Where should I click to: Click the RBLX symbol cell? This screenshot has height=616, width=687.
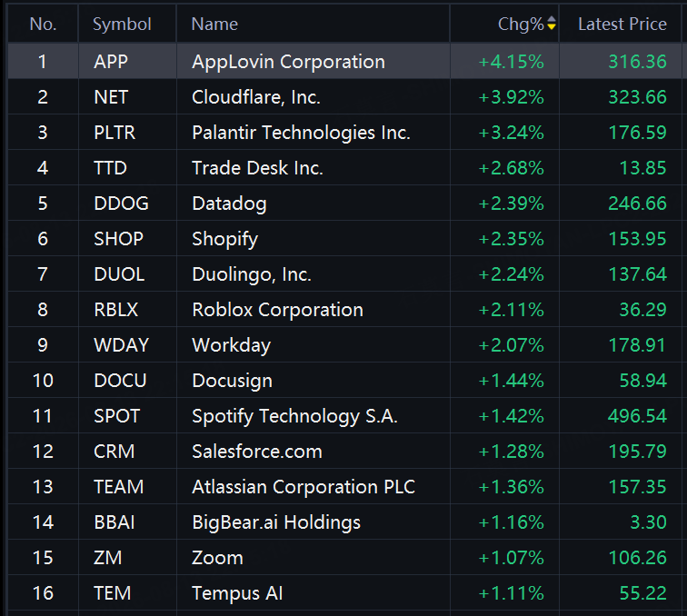(127, 309)
